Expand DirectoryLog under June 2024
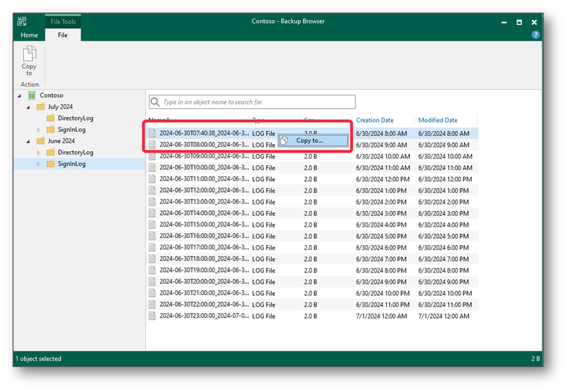 point(39,153)
